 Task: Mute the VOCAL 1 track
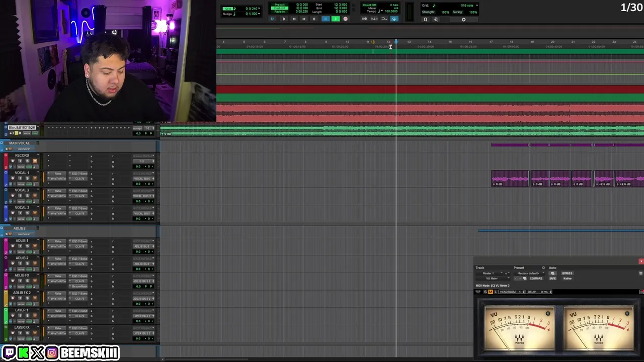point(35,178)
